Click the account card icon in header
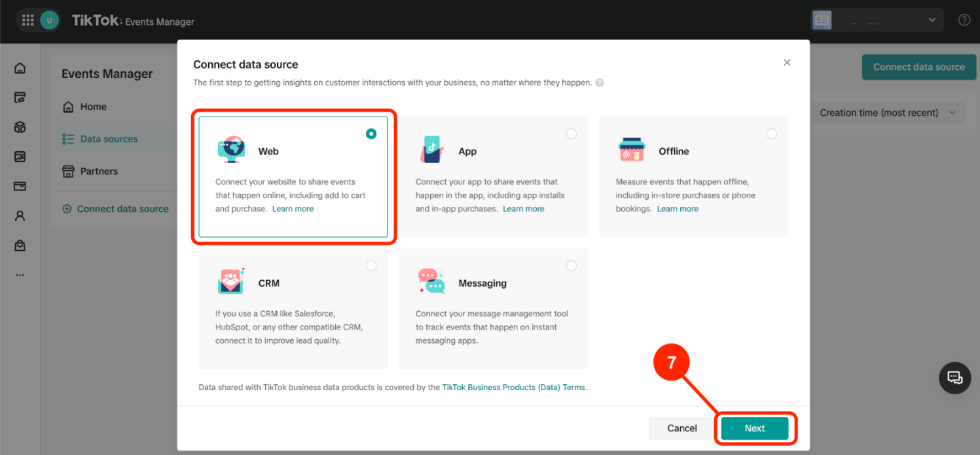Viewport: 980px width, 455px height. click(x=822, y=20)
